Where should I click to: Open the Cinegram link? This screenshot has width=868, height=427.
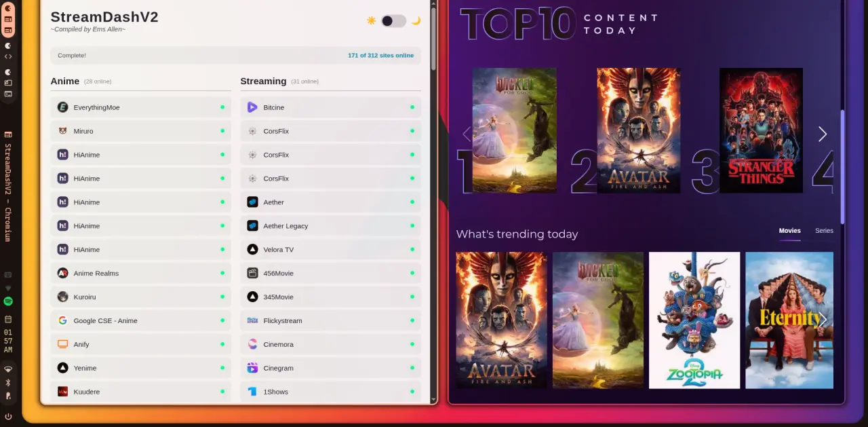pos(331,368)
